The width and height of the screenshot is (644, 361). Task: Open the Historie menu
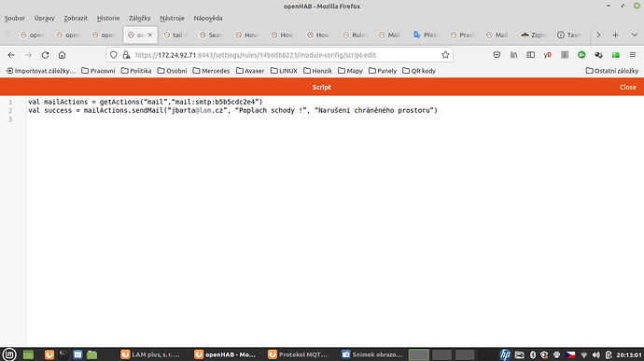coord(108,18)
